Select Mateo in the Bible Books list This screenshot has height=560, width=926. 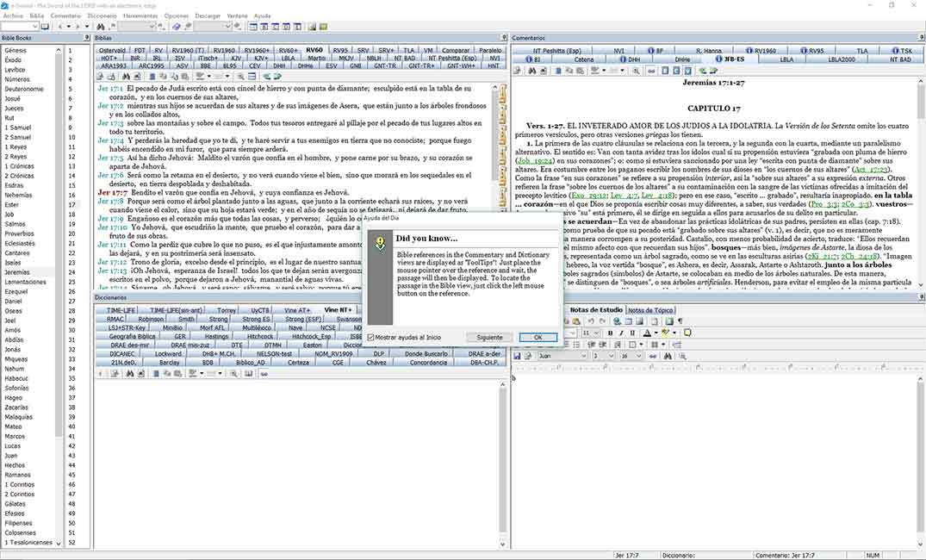(14, 426)
